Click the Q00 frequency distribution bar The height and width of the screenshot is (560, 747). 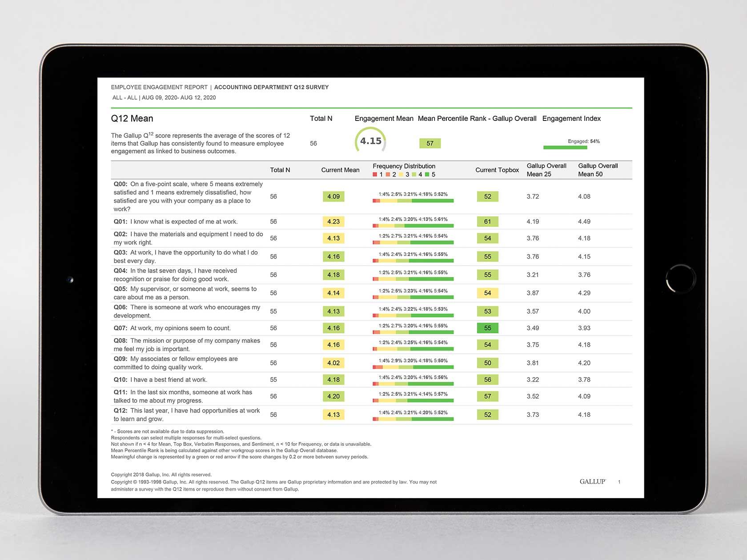point(413,201)
